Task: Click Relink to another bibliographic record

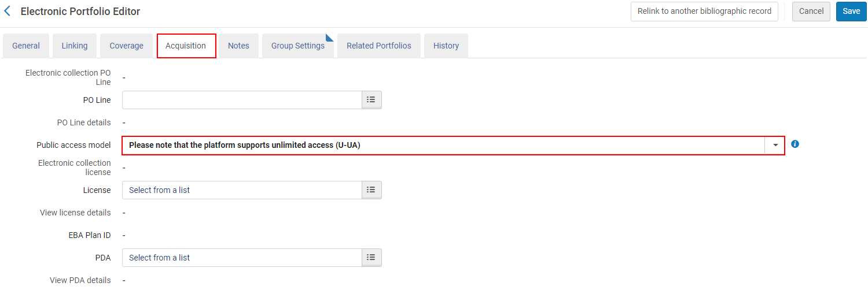Action: click(704, 11)
